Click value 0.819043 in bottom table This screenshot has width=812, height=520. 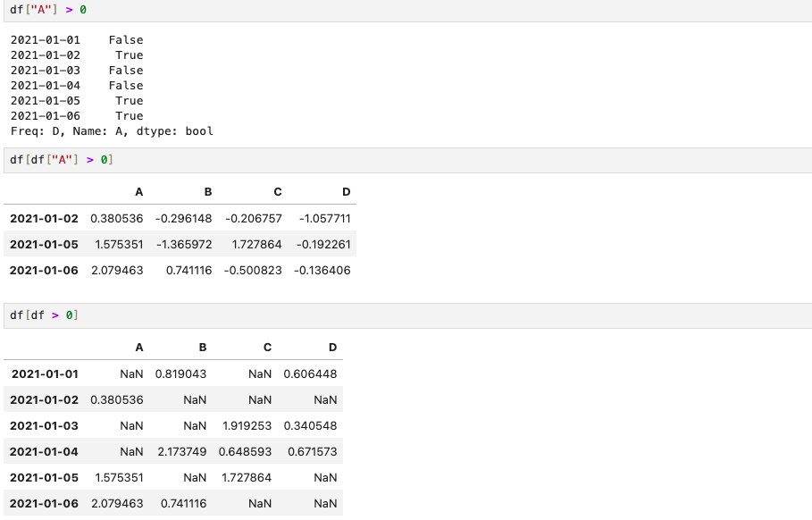180,374
